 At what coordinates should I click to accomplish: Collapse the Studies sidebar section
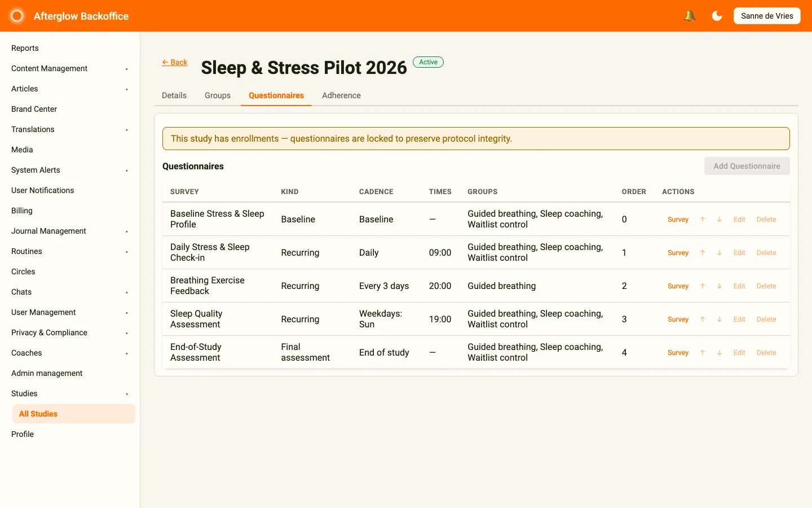[x=70, y=394]
